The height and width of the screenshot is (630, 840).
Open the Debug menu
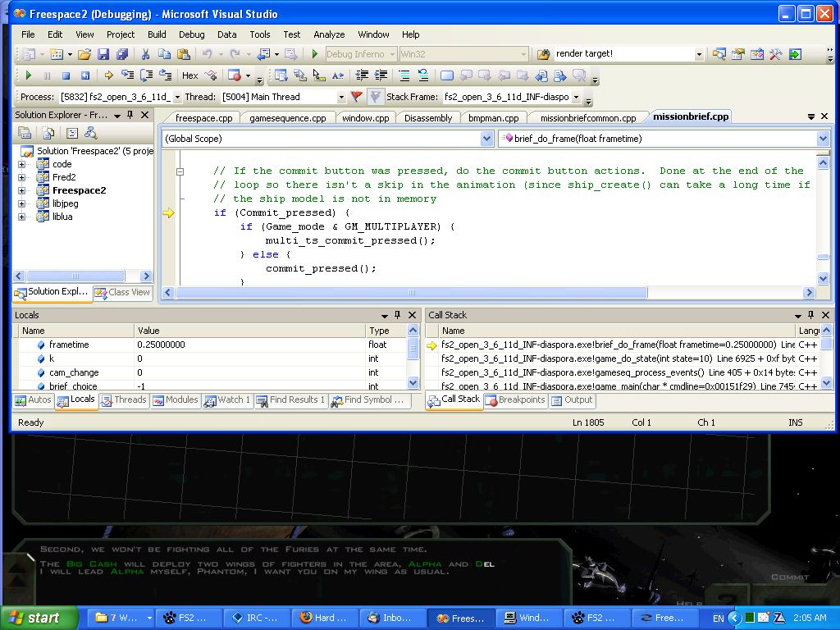coord(191,34)
